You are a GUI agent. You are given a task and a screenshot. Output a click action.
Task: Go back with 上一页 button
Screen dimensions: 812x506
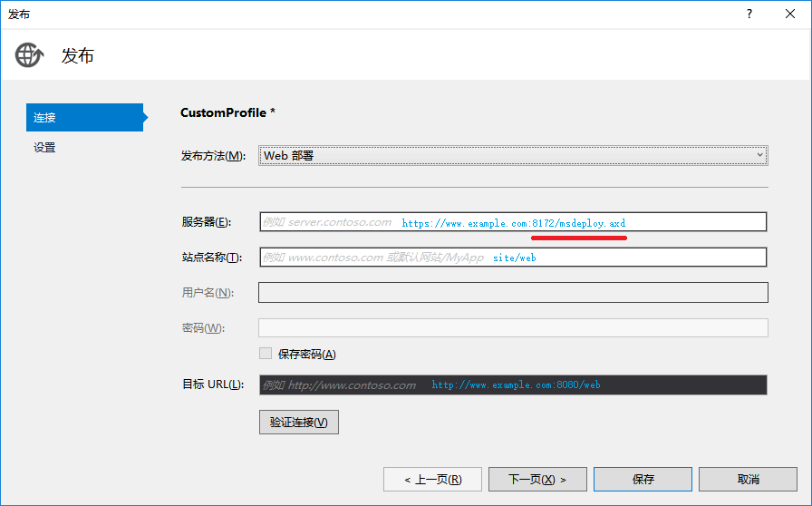432,479
